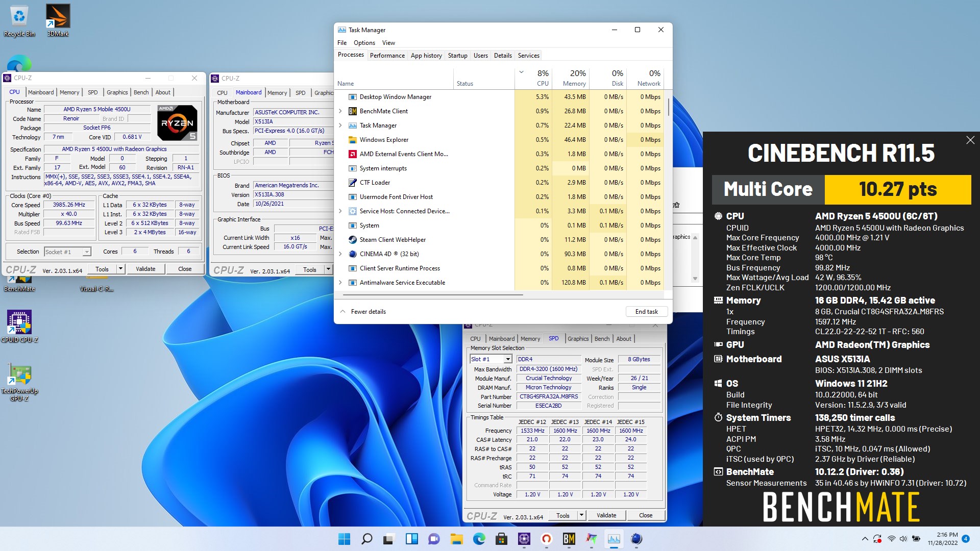This screenshot has width=980, height=551.
Task: Open Task View in the taskbar
Action: point(389,539)
